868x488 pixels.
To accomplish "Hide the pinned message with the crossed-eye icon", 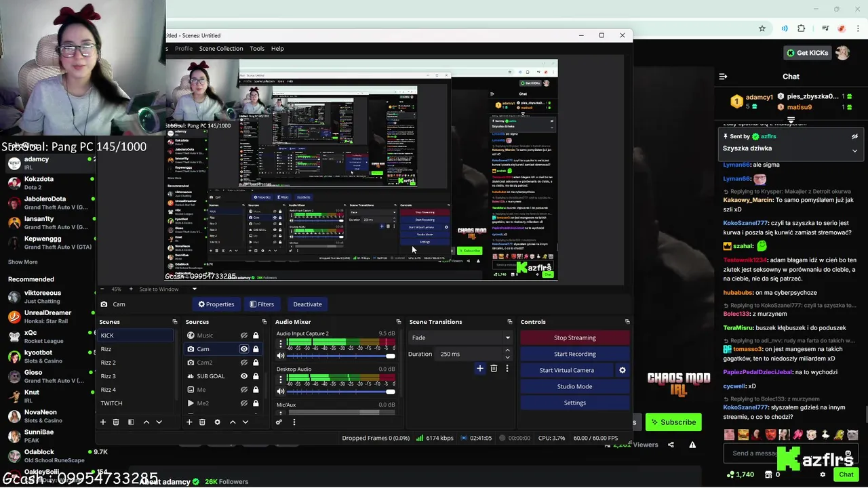I will [854, 136].
